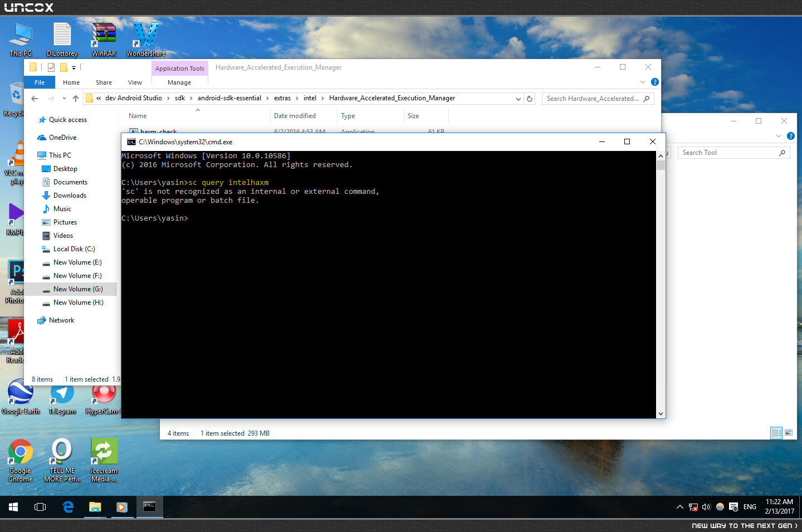Click the 'intel' breadcrumb segment

310,98
